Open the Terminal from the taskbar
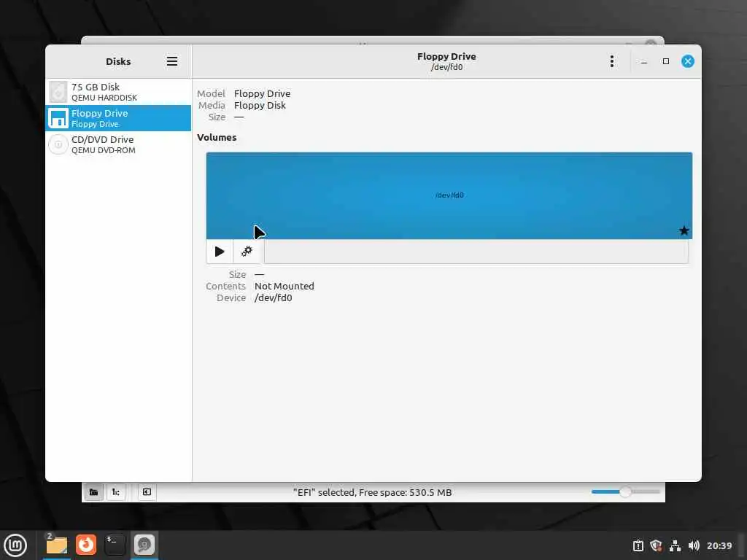 115,545
